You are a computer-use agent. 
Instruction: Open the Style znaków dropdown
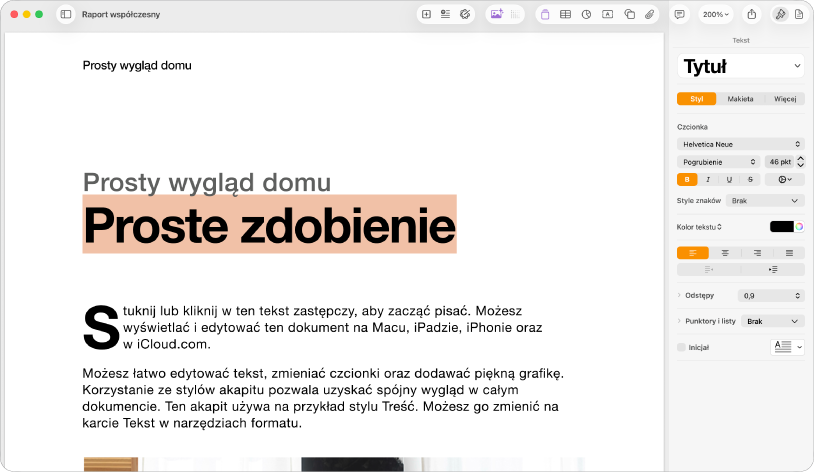(765, 200)
